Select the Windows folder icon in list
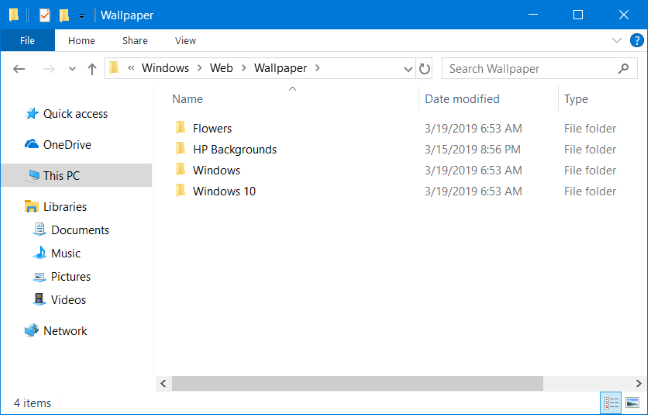The height and width of the screenshot is (415, 648). coord(180,169)
